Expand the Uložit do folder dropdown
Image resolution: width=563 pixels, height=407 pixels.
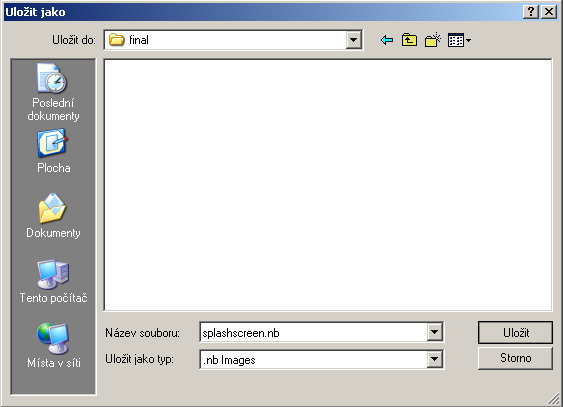[x=353, y=40]
